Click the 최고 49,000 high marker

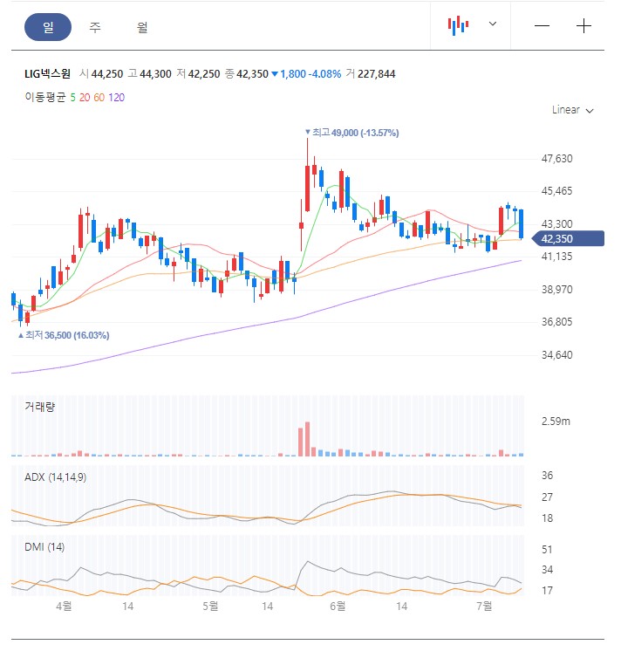(x=351, y=133)
